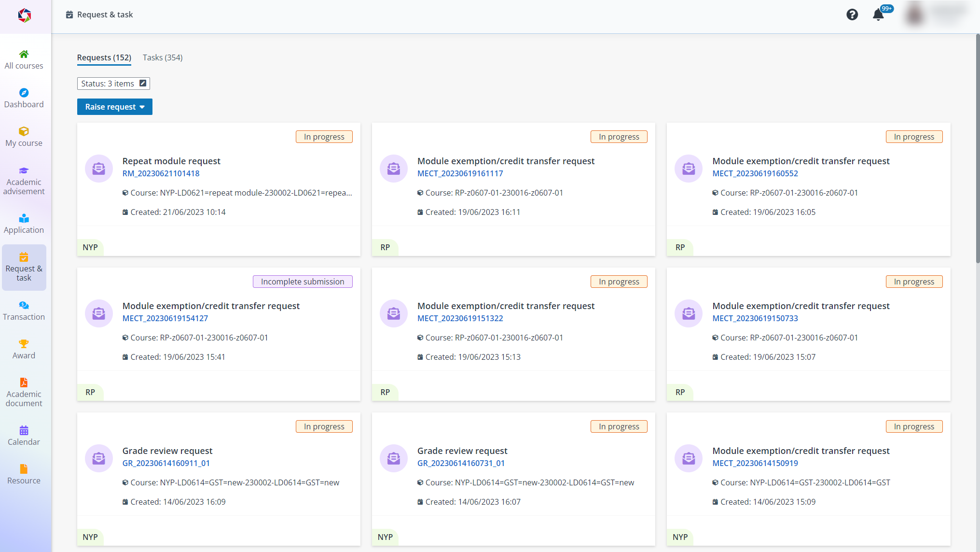Click the page vertical scrollbar
The image size is (980, 552).
click(x=978, y=149)
